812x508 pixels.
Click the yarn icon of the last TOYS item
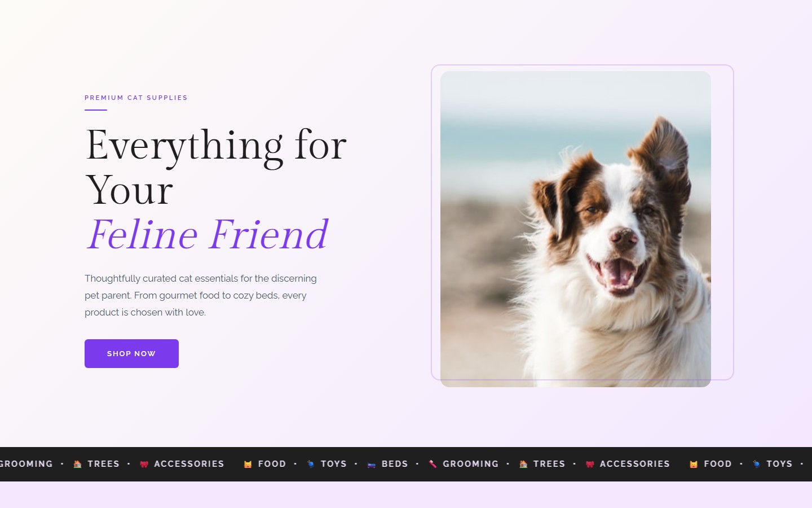point(756,464)
